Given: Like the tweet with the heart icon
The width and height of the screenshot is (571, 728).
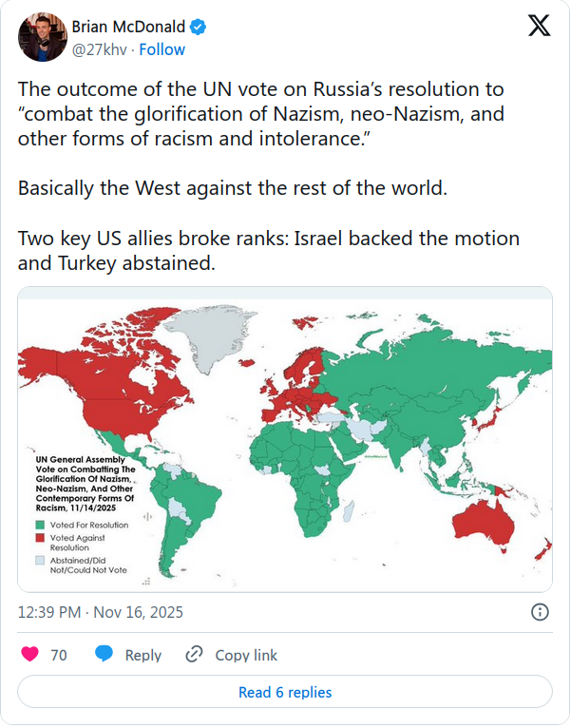Looking at the screenshot, I should [31, 655].
